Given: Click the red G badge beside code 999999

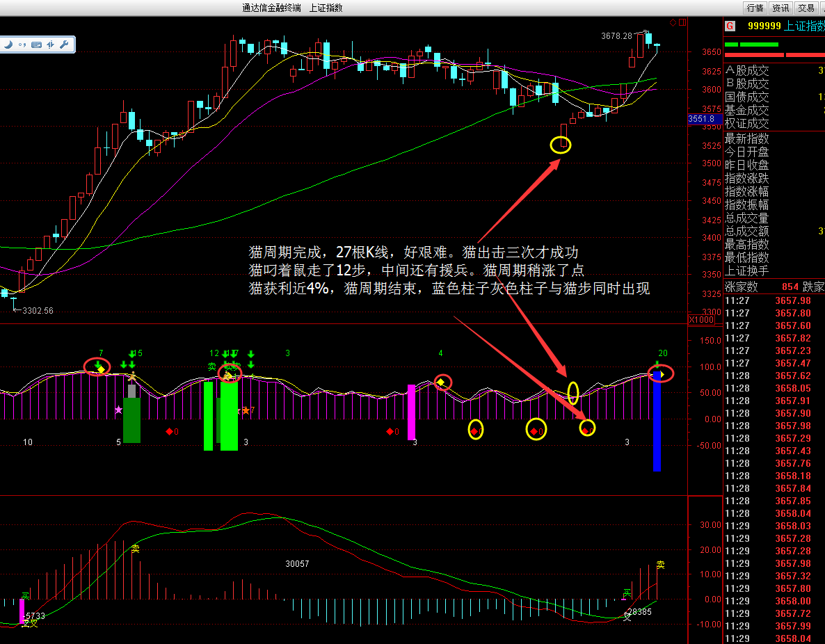Looking at the screenshot, I should point(730,26).
